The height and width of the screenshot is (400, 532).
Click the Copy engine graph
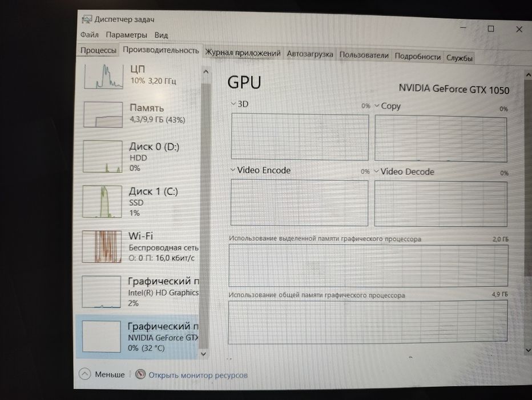coord(441,139)
